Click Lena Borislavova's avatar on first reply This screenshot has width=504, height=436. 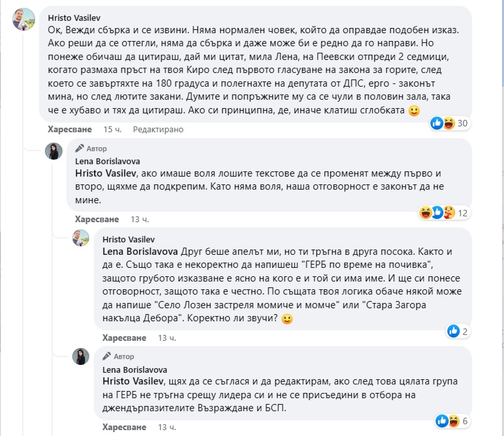coord(53,152)
